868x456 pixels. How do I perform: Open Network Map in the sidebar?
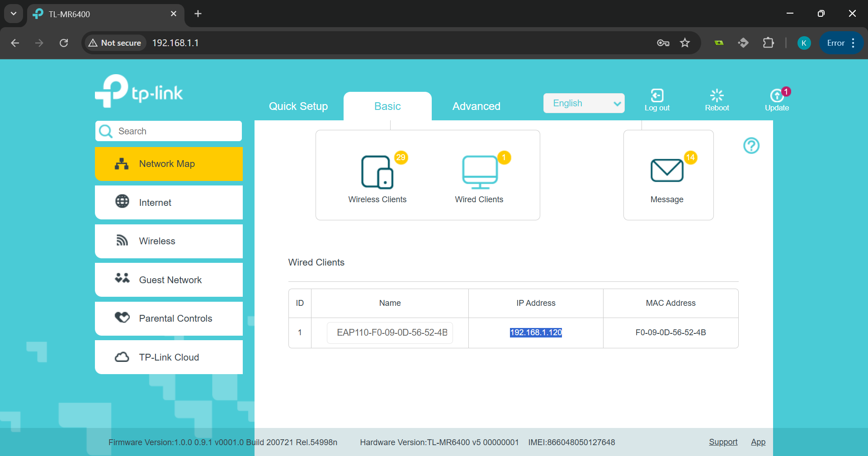tap(169, 164)
